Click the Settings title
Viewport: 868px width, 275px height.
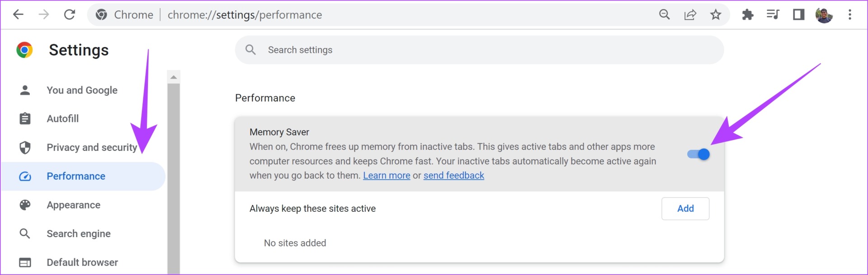click(79, 50)
